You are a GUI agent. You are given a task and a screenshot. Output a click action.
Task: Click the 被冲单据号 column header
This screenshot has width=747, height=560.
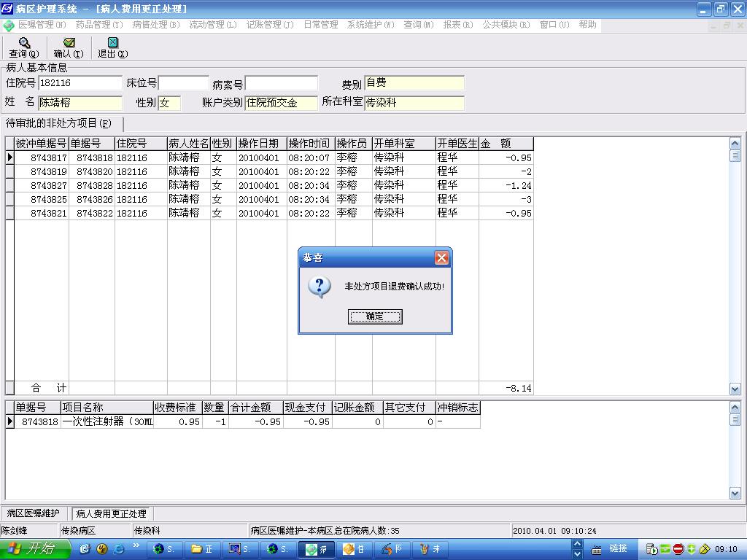click(42, 144)
